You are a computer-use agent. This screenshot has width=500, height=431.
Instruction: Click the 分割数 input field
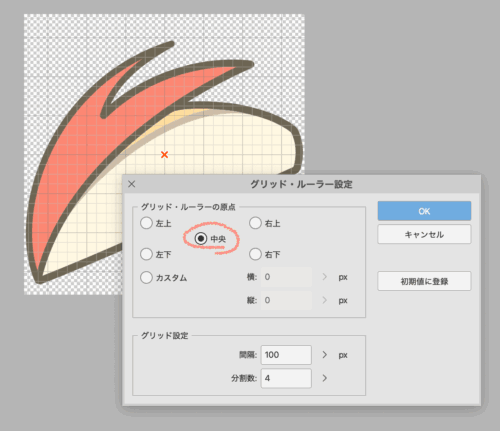tap(286, 378)
